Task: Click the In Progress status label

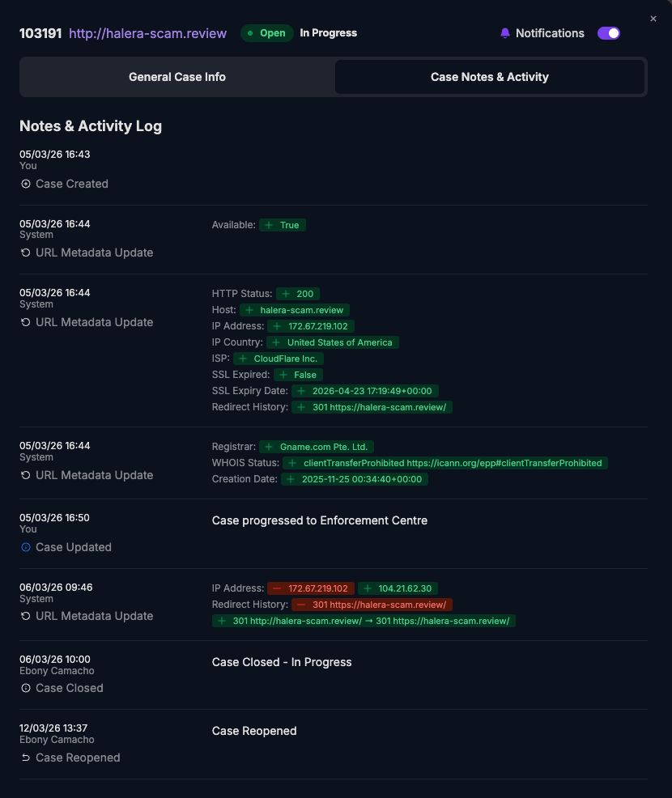Action: [x=328, y=33]
